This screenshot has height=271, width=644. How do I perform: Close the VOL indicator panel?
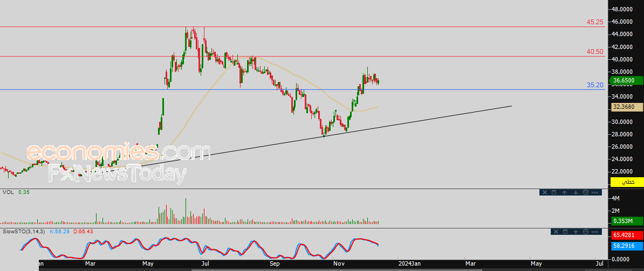coord(545,192)
